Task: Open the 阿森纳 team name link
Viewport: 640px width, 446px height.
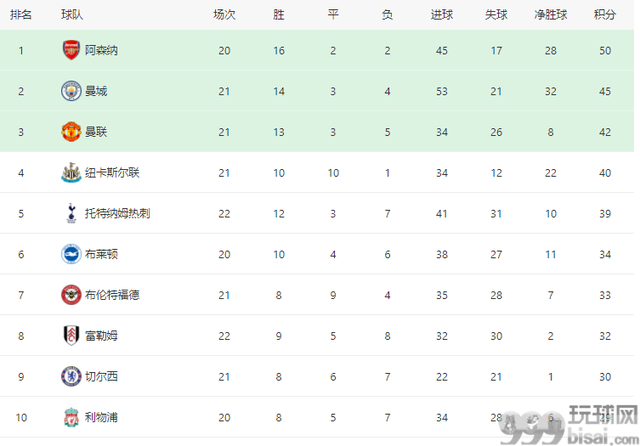Action: click(101, 50)
